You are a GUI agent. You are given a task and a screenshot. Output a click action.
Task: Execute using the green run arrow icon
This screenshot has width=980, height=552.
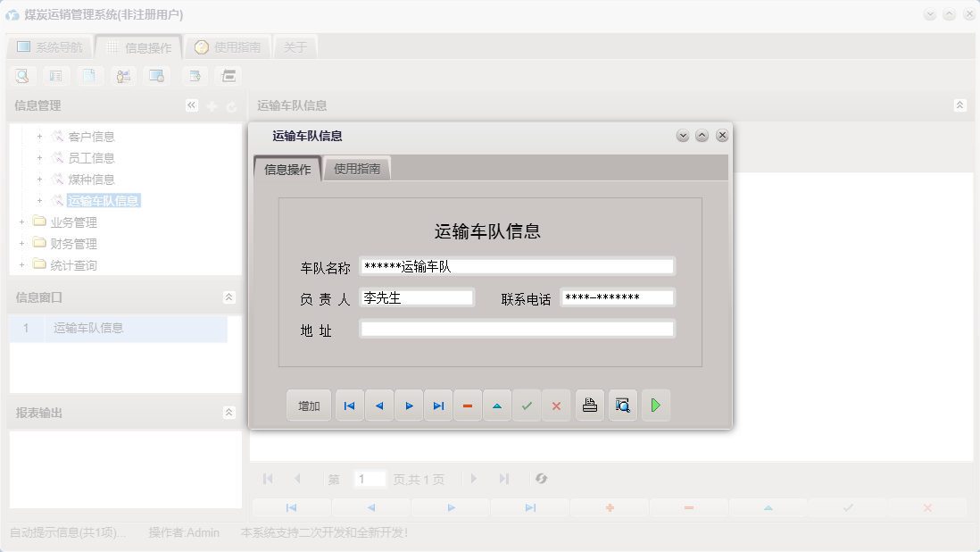[x=656, y=405]
